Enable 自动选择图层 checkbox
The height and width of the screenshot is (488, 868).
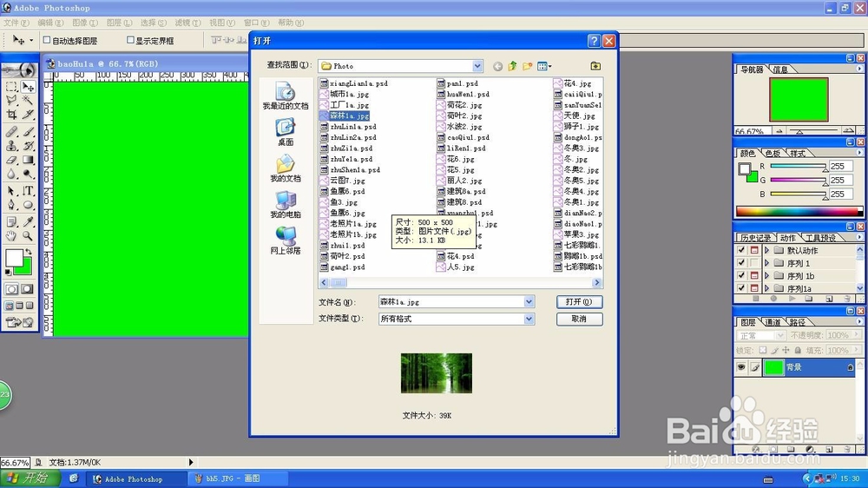point(47,41)
